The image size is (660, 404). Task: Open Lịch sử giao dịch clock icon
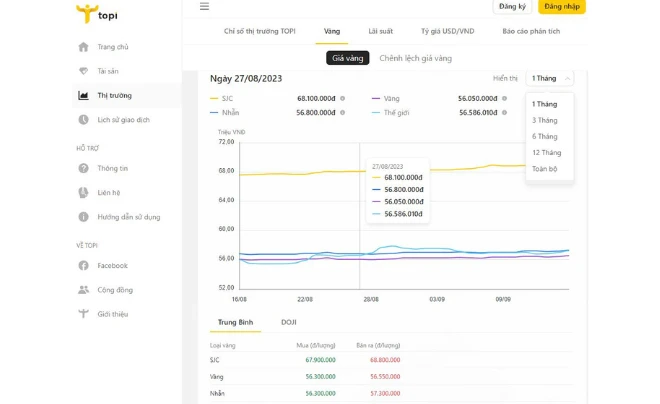[x=83, y=120]
